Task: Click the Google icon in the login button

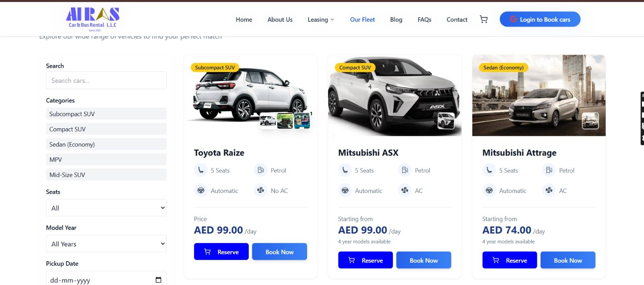Action: 513,19
